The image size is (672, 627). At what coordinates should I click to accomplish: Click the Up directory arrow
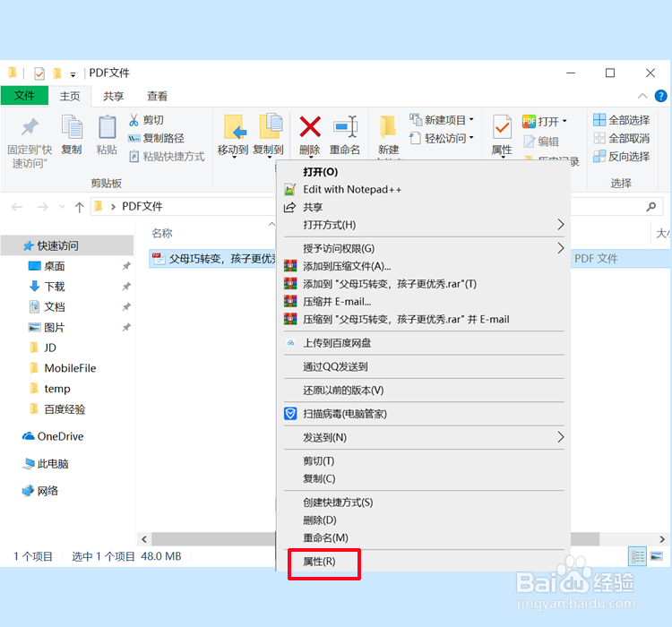click(x=79, y=208)
